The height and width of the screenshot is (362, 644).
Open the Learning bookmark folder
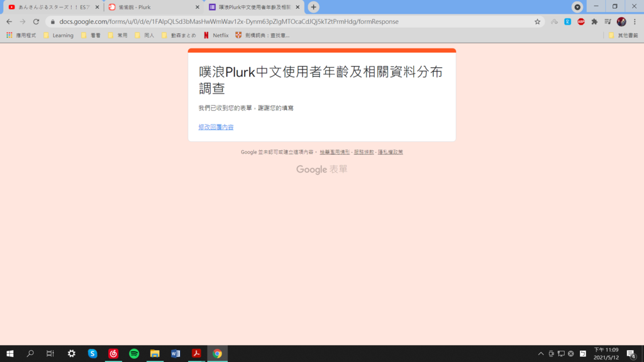(58, 35)
